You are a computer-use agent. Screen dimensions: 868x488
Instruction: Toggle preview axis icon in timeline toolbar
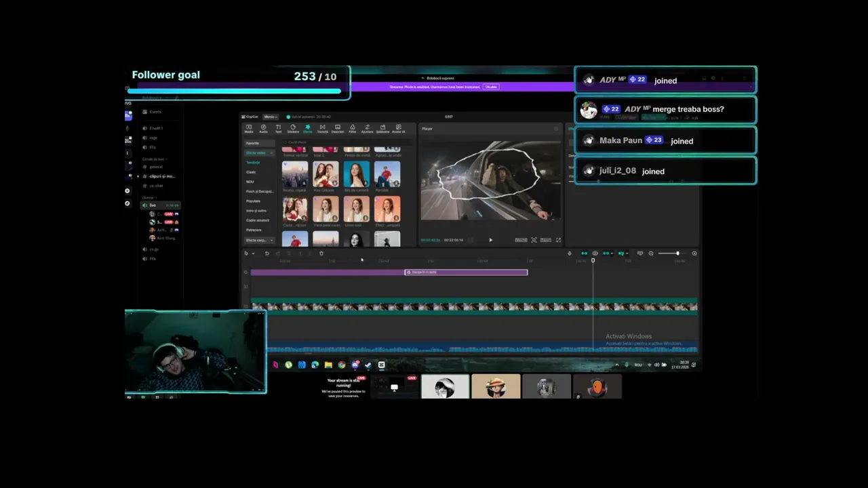point(621,253)
